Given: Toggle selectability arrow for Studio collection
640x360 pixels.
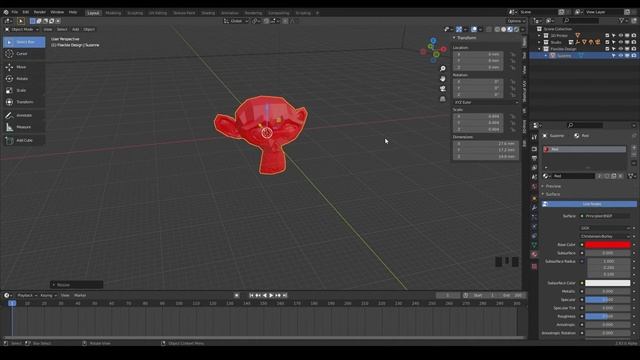Looking at the screenshot, I should (x=614, y=42).
